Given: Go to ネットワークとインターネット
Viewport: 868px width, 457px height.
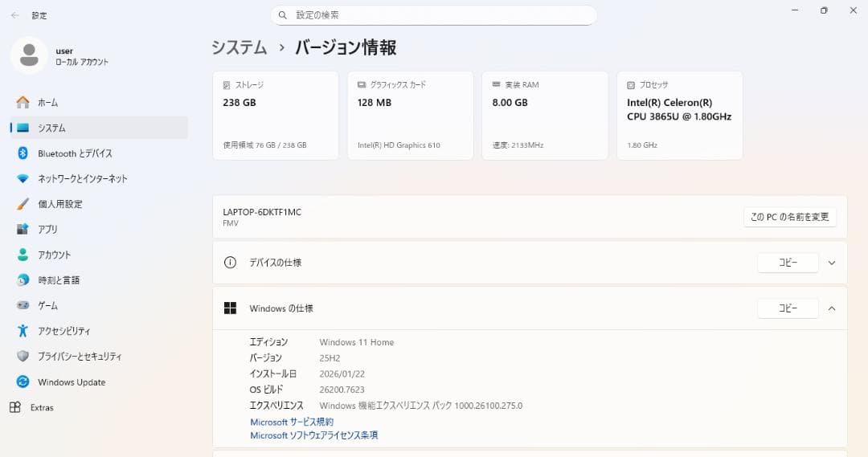Looking at the screenshot, I should 99,179.
